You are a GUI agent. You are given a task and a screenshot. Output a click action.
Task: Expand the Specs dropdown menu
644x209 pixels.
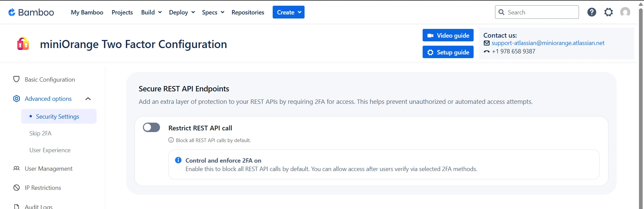tap(213, 12)
